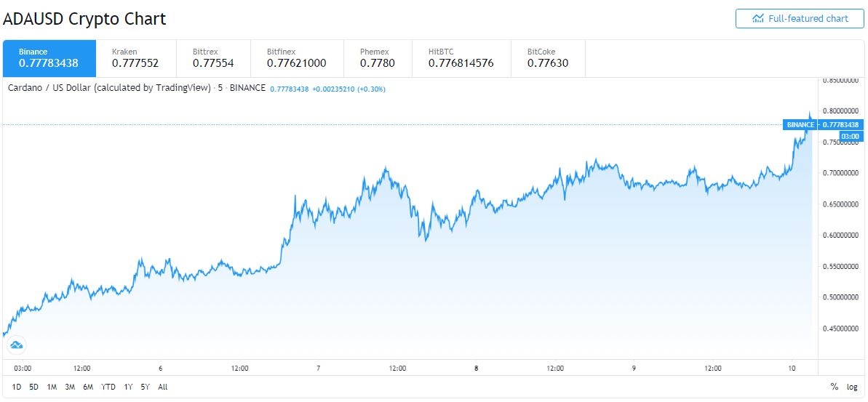Show the 1Y time range
868x402 pixels.
pos(128,387)
